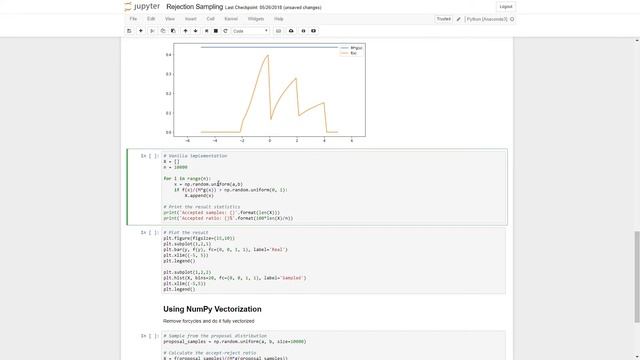
Task: Select prompt of the Vanilla implementation cell
Action: (x=149, y=156)
